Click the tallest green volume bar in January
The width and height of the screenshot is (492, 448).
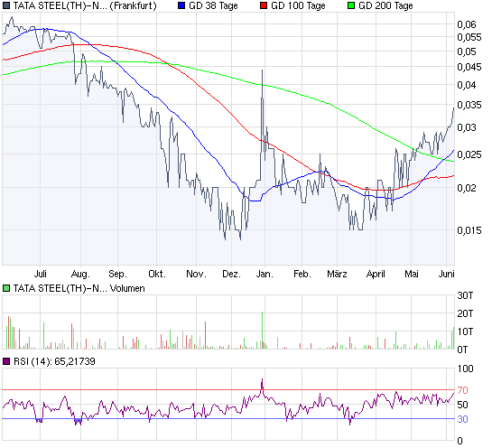coord(263,330)
